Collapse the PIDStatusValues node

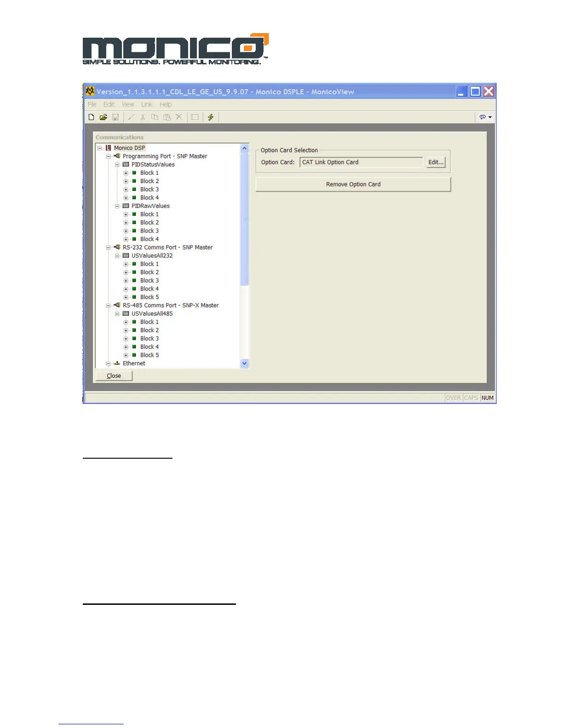click(117, 165)
